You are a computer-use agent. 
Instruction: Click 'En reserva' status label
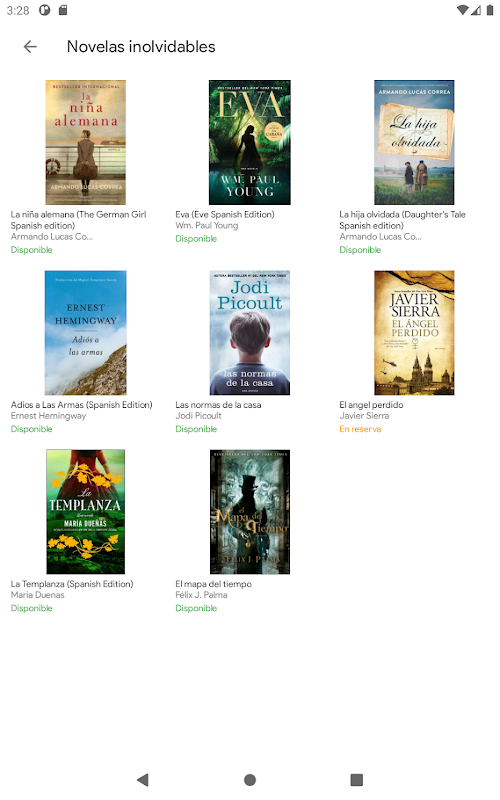point(360,429)
